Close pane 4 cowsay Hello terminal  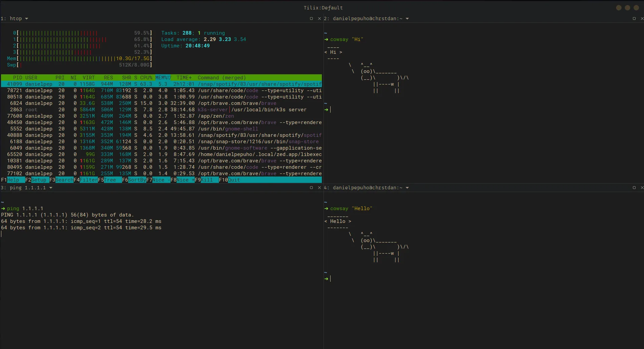tap(642, 188)
